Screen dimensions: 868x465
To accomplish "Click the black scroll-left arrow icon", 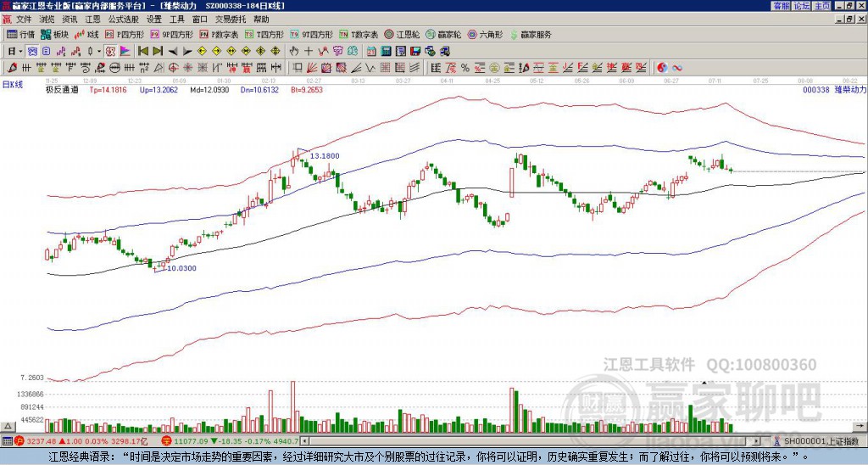I will click(x=173, y=51).
